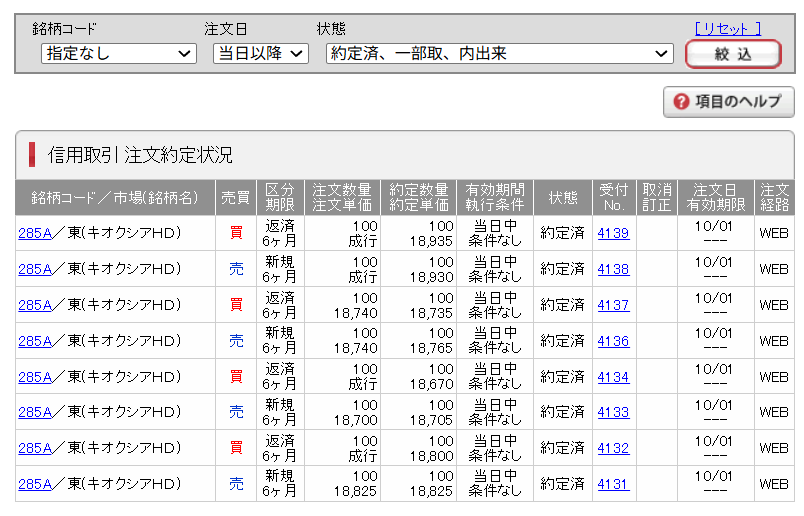Click the 項目のヘルプ button
This screenshot has width=804, height=516.
point(729,102)
